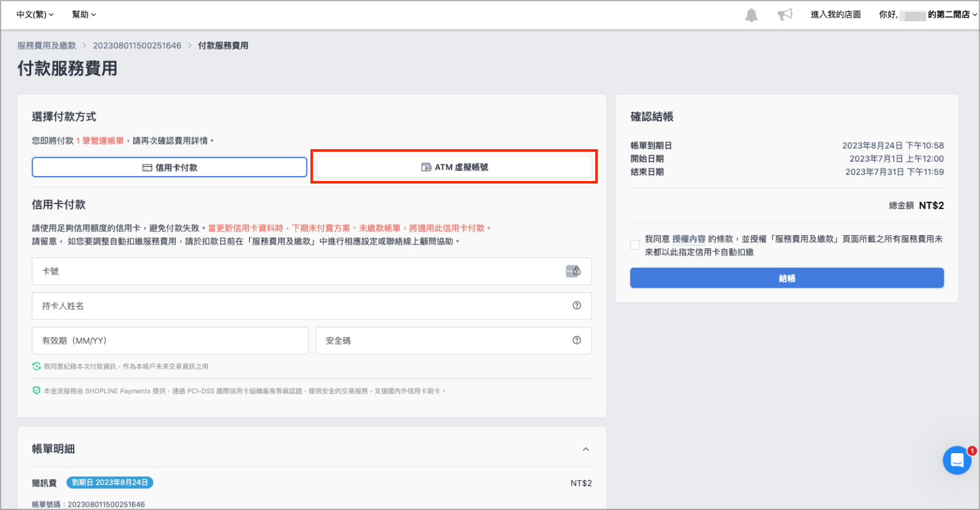Focus the 安全碼 input field
980x510 pixels.
coord(453,340)
